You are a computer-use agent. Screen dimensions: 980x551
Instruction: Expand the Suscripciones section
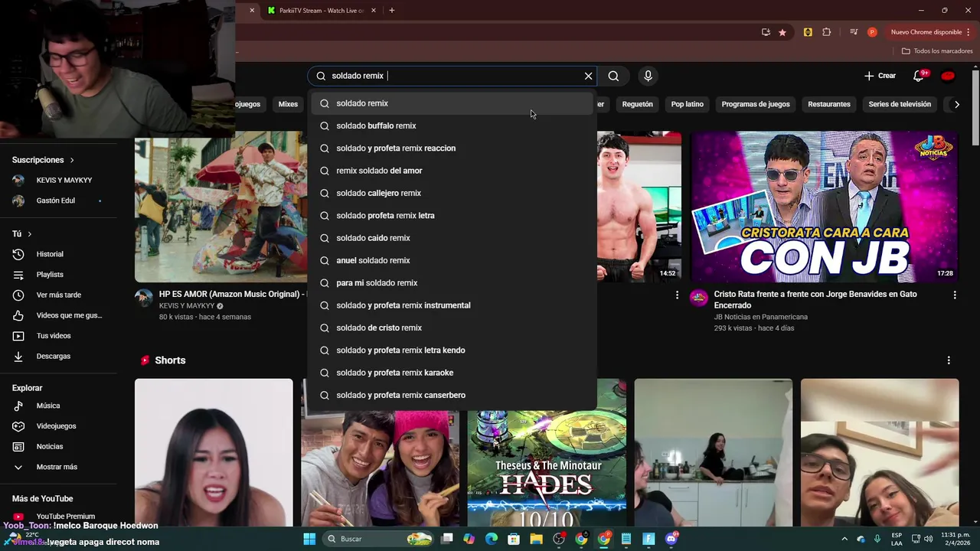(x=43, y=160)
